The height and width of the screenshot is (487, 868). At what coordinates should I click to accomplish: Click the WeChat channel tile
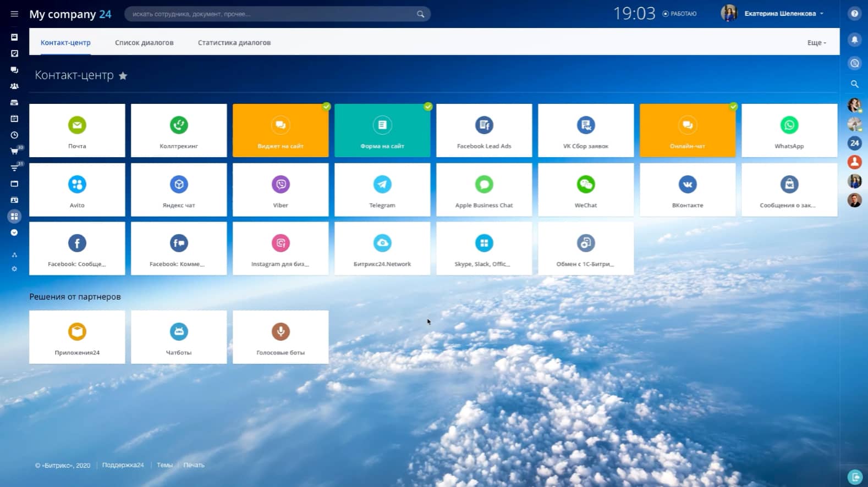click(x=586, y=190)
